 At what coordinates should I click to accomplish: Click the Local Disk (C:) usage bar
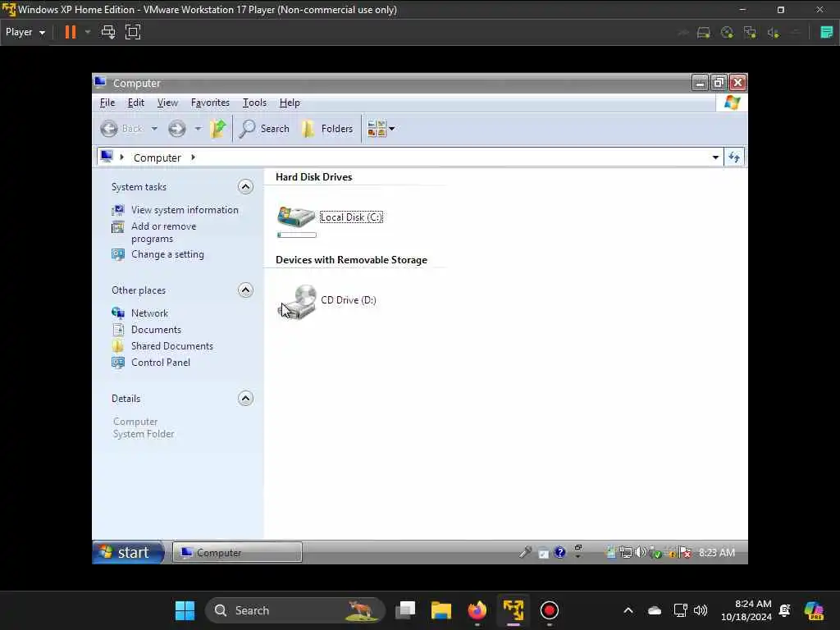(x=297, y=235)
